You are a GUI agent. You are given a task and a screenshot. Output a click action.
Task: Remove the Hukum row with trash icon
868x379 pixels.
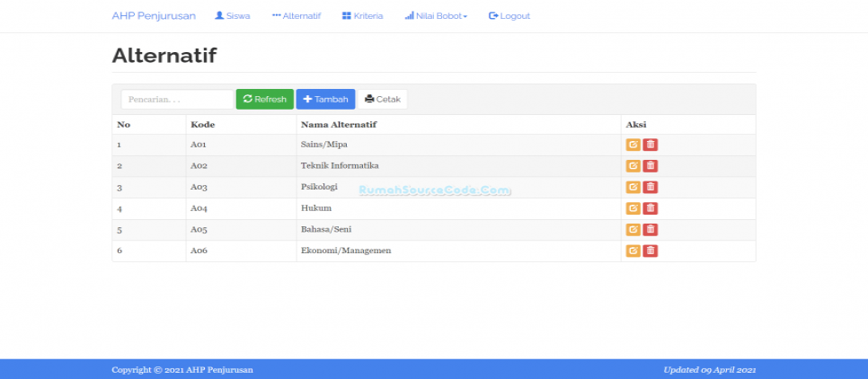[651, 208]
